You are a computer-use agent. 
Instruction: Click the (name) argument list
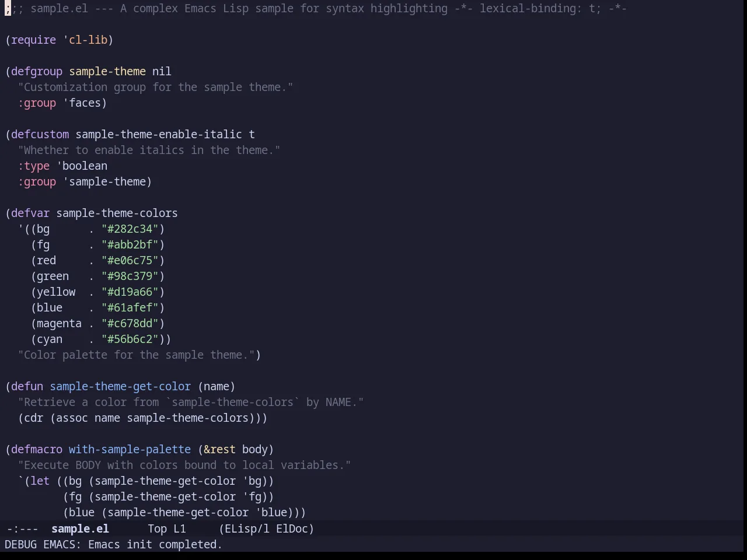pos(217,386)
